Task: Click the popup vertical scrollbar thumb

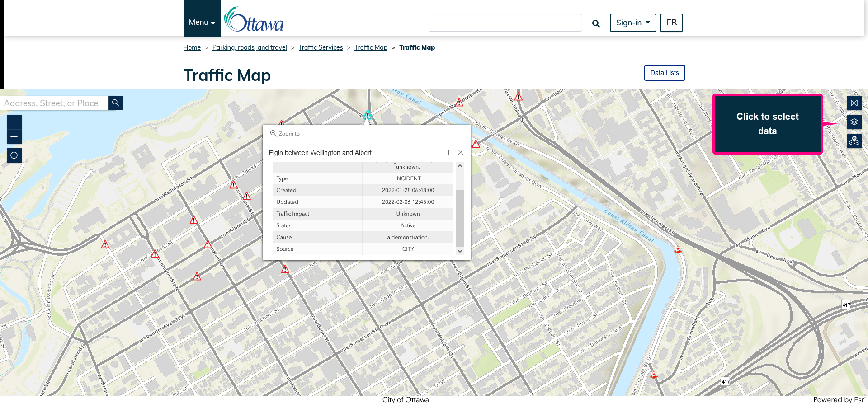Action: (460, 218)
